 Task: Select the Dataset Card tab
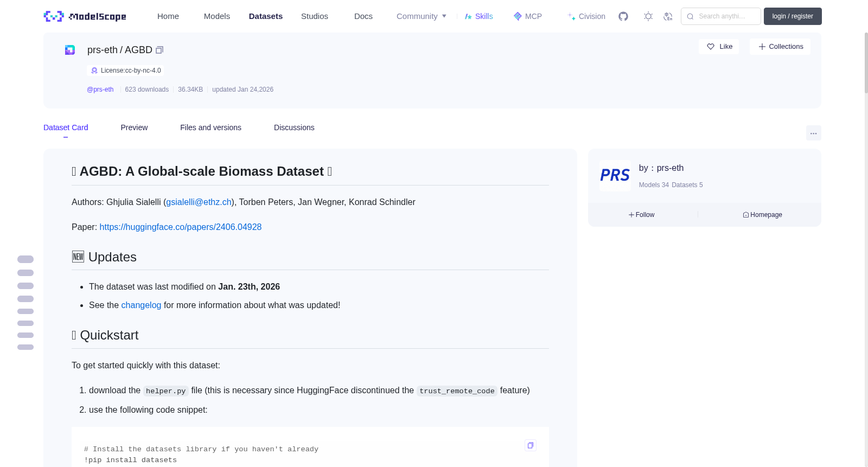66,127
